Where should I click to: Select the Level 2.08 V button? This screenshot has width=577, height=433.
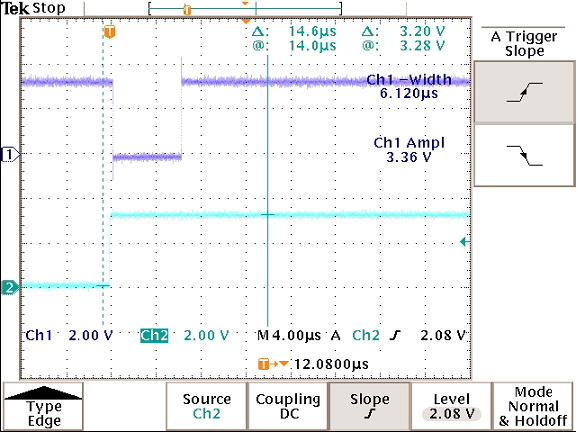pos(452,406)
